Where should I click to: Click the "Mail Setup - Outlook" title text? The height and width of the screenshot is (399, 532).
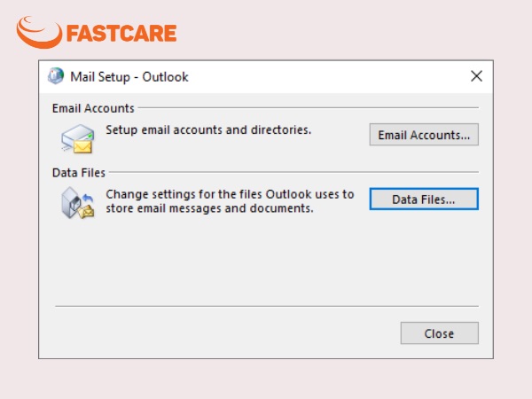[129, 77]
